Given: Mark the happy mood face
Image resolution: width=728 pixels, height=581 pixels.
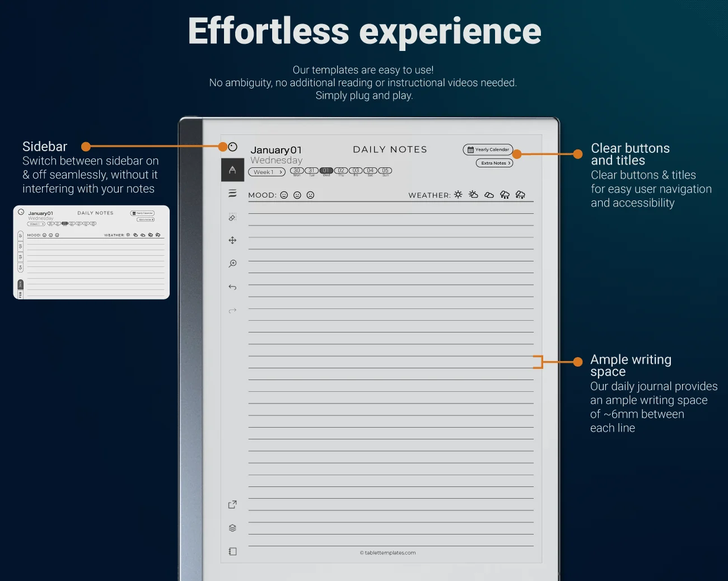Looking at the screenshot, I should click(284, 195).
